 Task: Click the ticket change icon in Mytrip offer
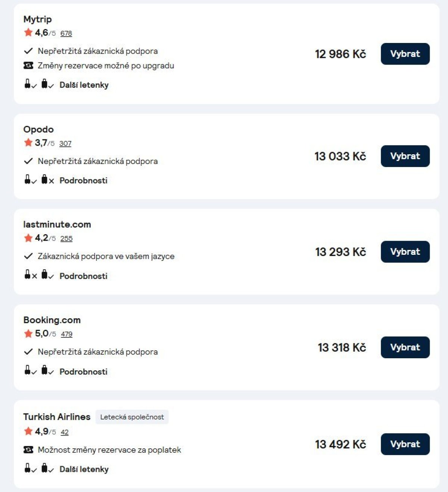(x=28, y=65)
